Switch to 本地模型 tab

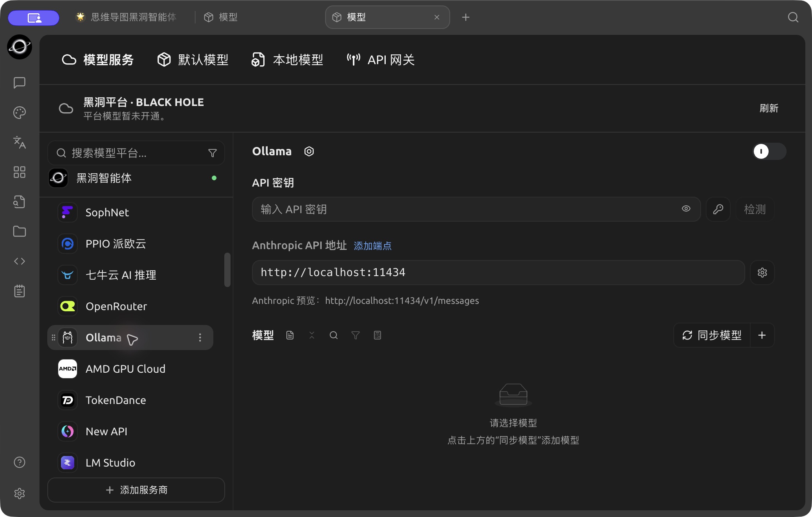click(x=287, y=60)
